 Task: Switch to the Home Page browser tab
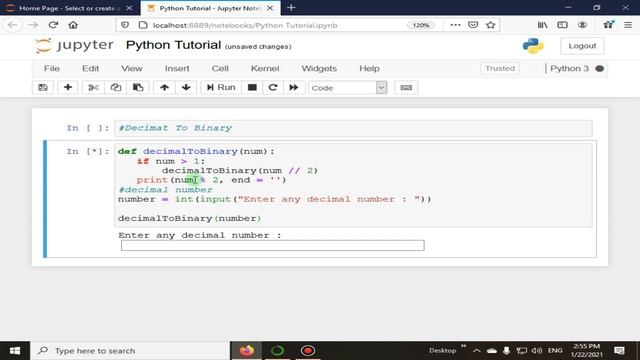69,8
